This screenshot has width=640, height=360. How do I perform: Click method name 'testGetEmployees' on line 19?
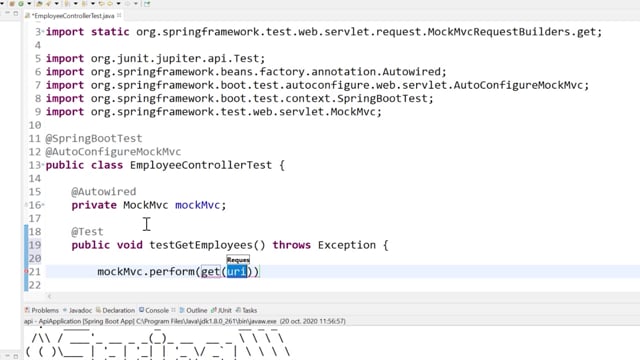[x=201, y=245]
